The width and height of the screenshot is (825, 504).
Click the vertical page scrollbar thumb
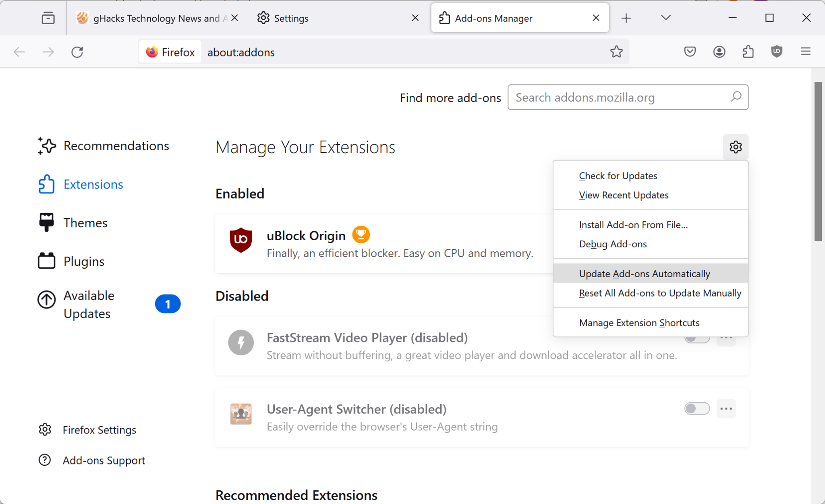pos(818,161)
